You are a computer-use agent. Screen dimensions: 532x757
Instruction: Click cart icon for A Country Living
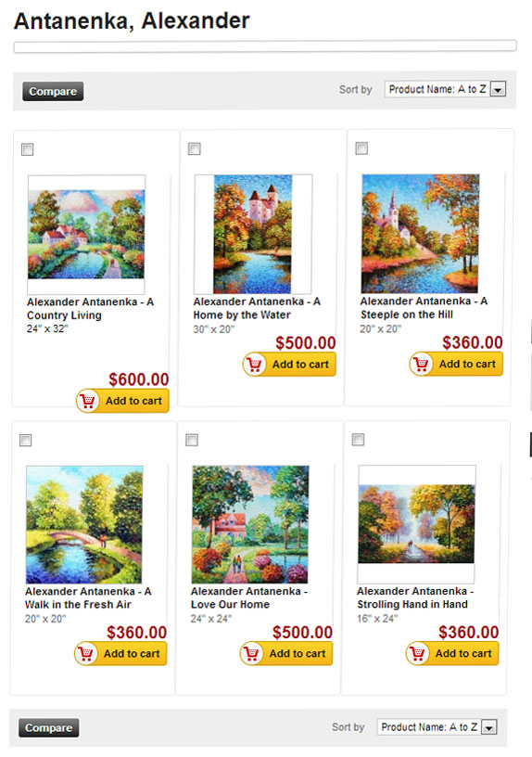click(88, 401)
